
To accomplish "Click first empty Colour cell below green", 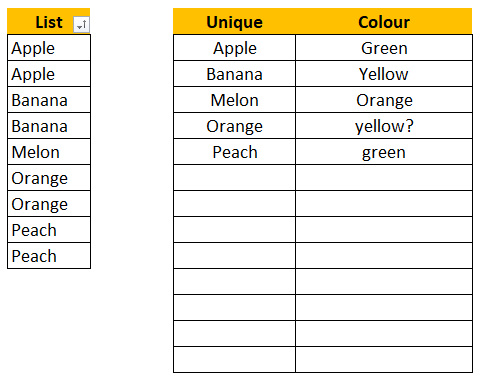I will [384, 178].
